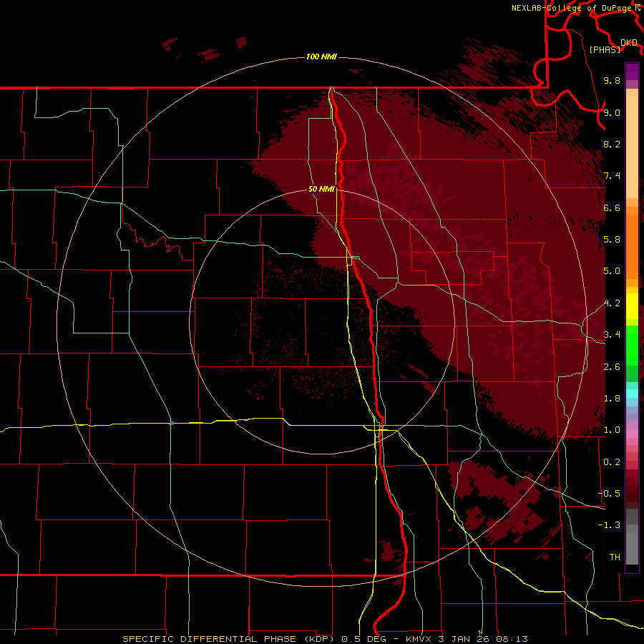The image size is (644, 644).
Task: Pick the yellow band on the color scale
Action: point(632,306)
